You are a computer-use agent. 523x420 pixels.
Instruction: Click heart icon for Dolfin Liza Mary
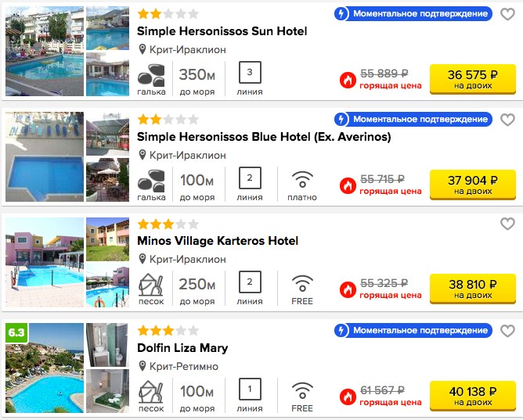(507, 331)
